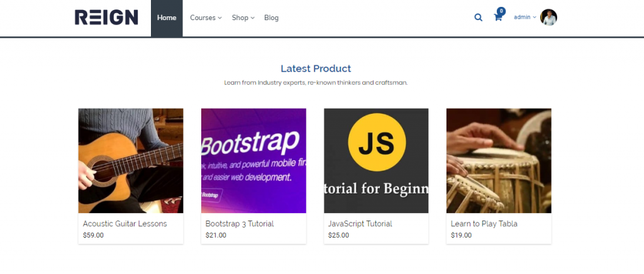Click the Latest Product heading
The image size is (644, 274).
(316, 68)
